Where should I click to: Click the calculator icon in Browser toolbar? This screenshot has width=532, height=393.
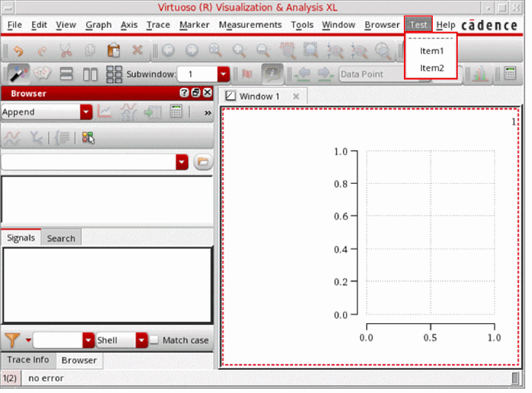[176, 111]
